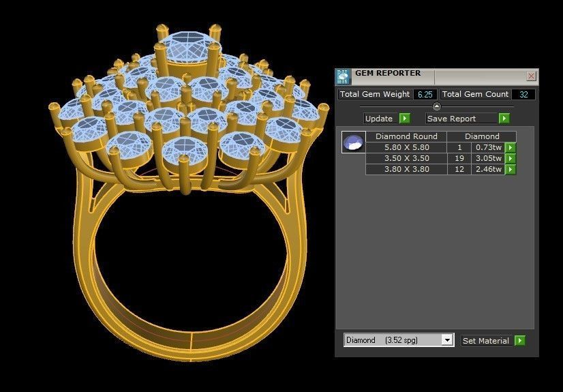Select the round diamond gem thumbnail
This screenshot has height=392, width=563.
pyautogui.click(x=353, y=142)
